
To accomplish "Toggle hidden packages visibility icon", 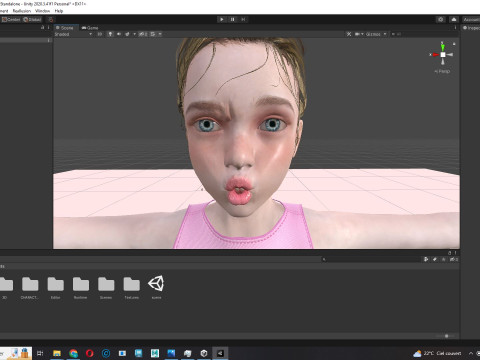I will click(453, 259).
